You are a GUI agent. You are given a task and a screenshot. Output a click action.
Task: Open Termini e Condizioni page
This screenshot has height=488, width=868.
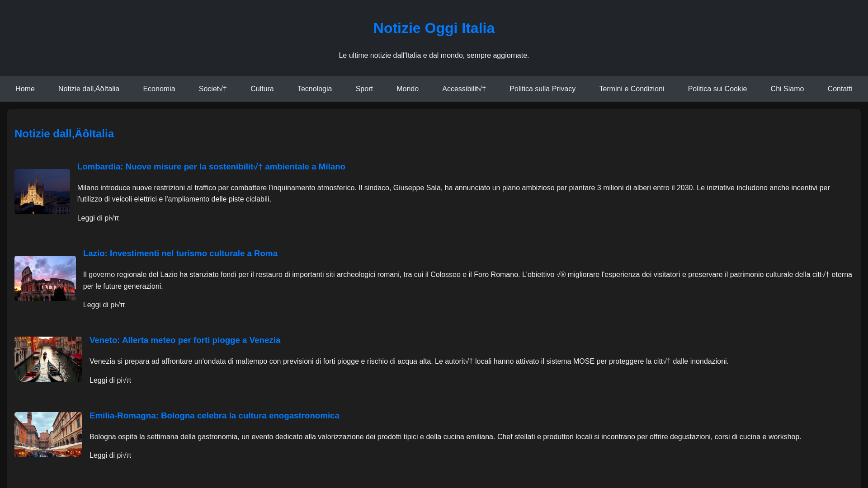(632, 89)
